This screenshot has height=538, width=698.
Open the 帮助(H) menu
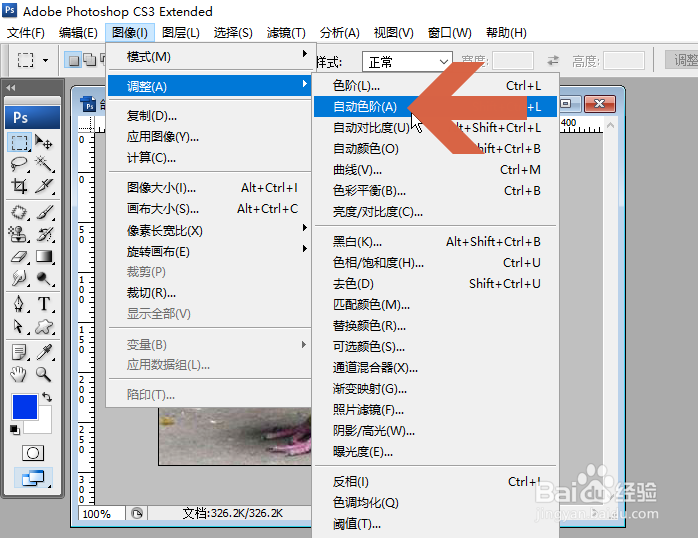[506, 32]
